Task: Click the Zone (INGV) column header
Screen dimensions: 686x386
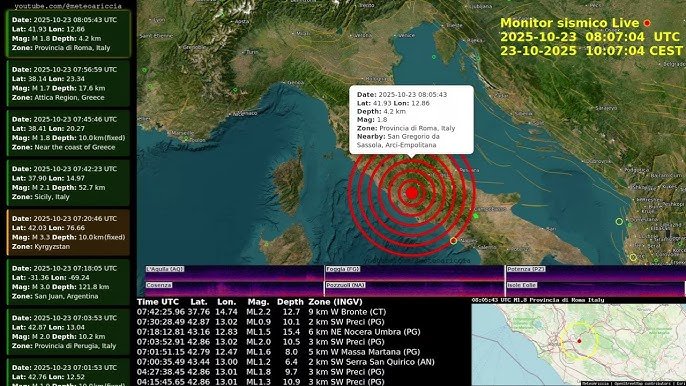Action: [335, 302]
